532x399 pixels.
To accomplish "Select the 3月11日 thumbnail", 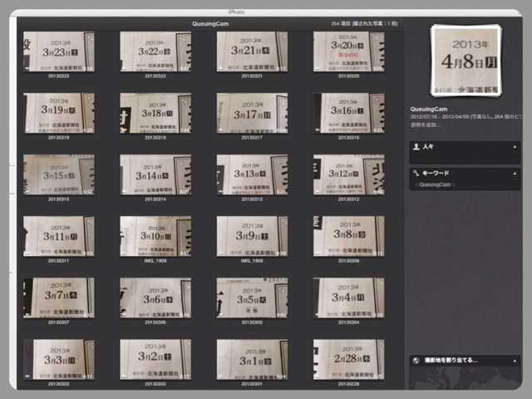I will pos(59,236).
